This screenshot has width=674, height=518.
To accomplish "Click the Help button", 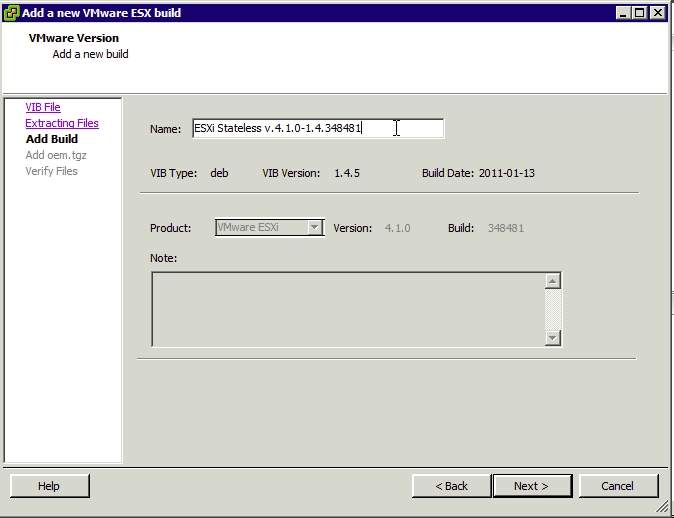I will tap(50, 486).
